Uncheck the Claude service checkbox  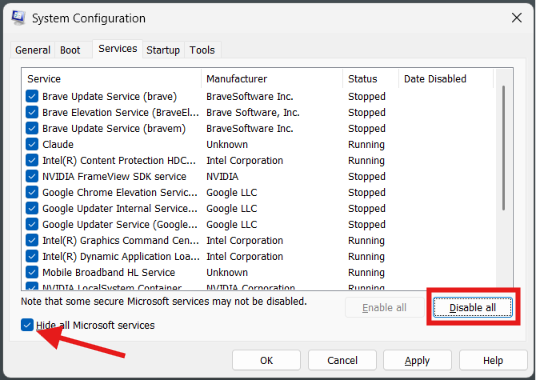32,144
